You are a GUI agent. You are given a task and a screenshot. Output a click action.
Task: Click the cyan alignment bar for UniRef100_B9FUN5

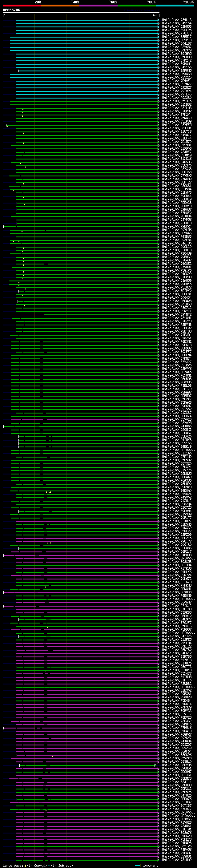click(89, 71)
